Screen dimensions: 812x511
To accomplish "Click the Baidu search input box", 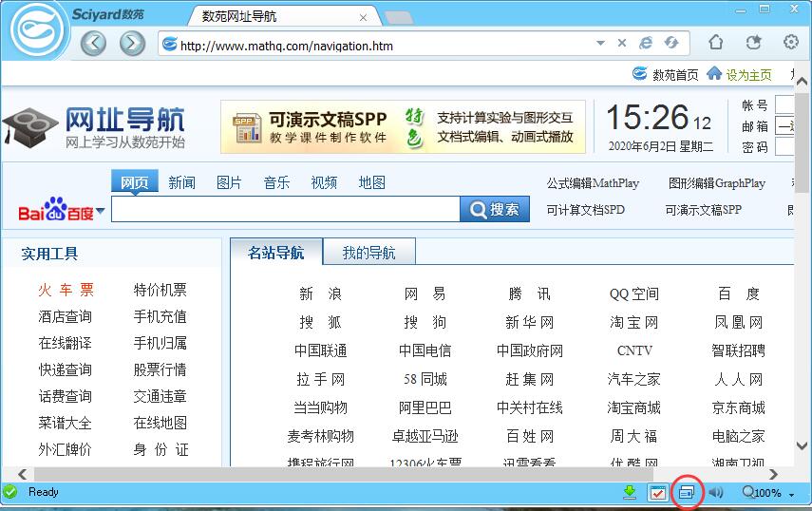I will click(285, 209).
